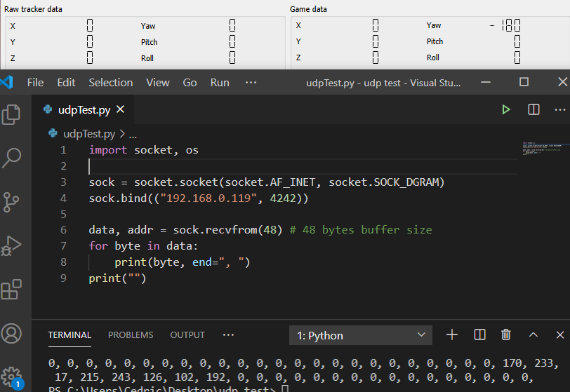The image size is (570, 392).
Task: Open the Edit menu
Action: click(x=66, y=83)
